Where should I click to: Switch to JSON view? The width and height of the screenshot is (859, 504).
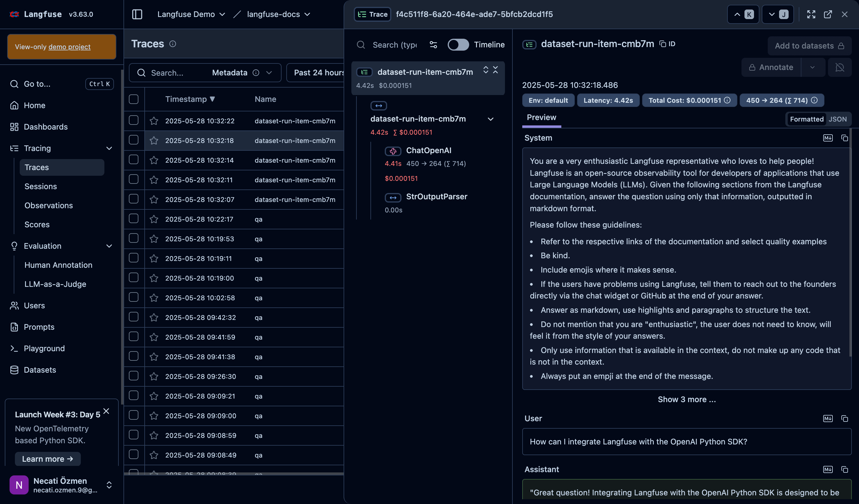[x=838, y=119]
